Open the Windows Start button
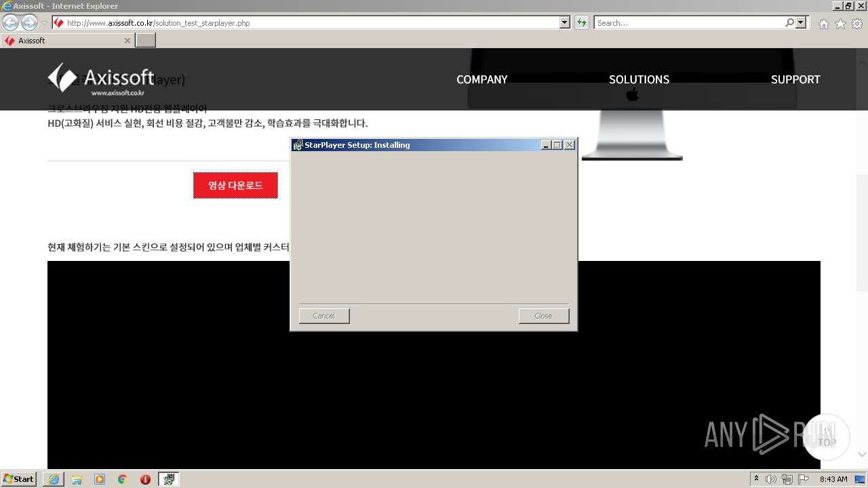This screenshot has height=488, width=868. [19, 479]
